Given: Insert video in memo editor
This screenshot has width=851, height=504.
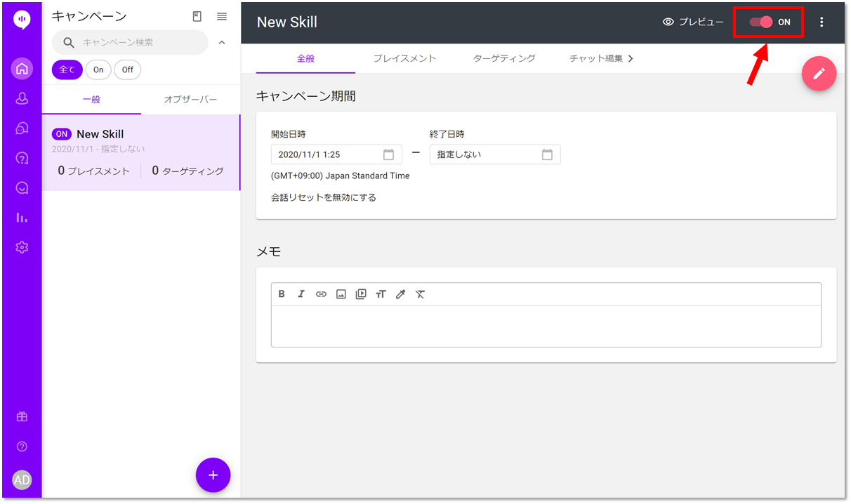Looking at the screenshot, I should (361, 294).
